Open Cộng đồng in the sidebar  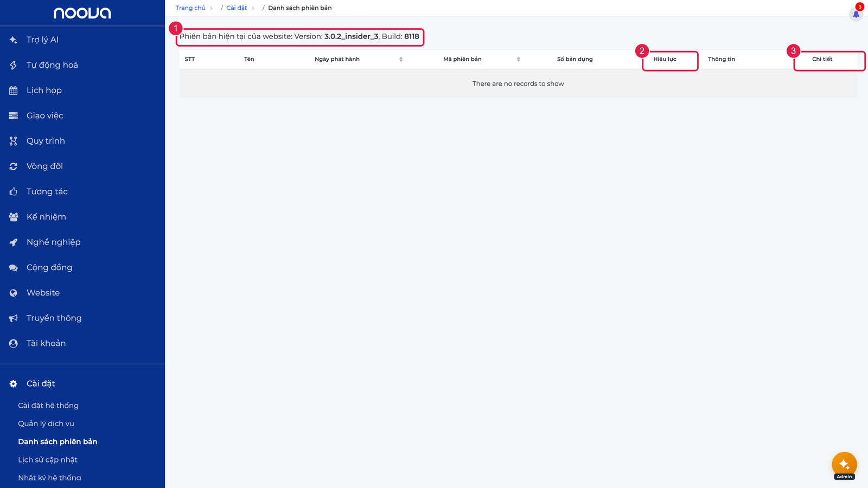click(49, 267)
